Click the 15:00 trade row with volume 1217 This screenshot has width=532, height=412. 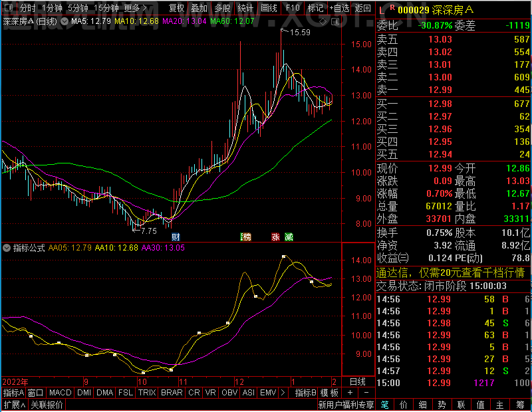click(454, 383)
